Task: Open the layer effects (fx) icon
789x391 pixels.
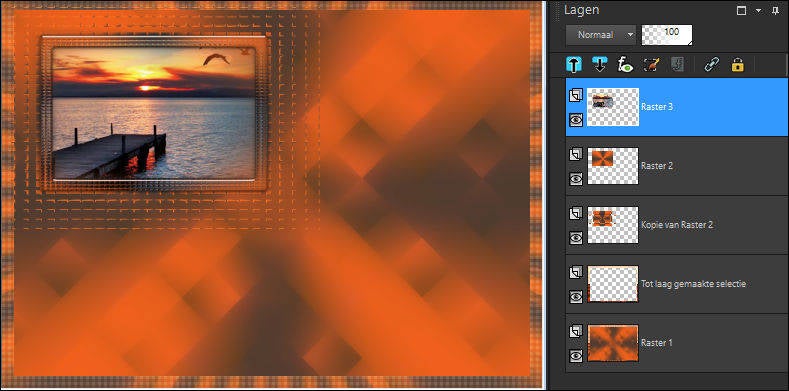Action: tap(625, 64)
